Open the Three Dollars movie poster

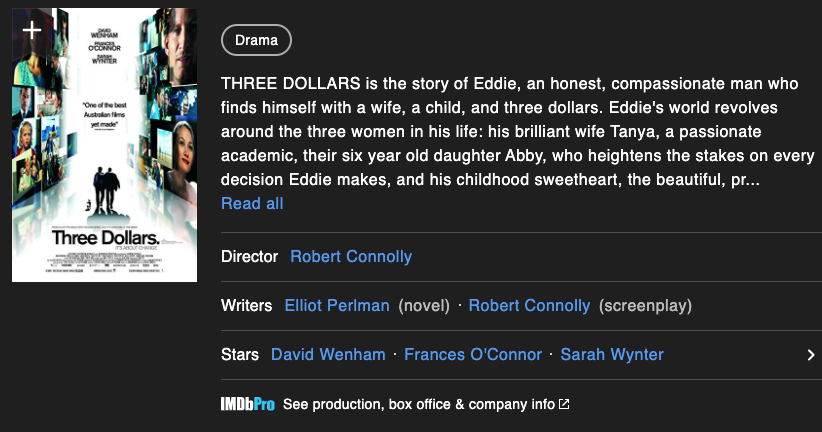click(104, 145)
